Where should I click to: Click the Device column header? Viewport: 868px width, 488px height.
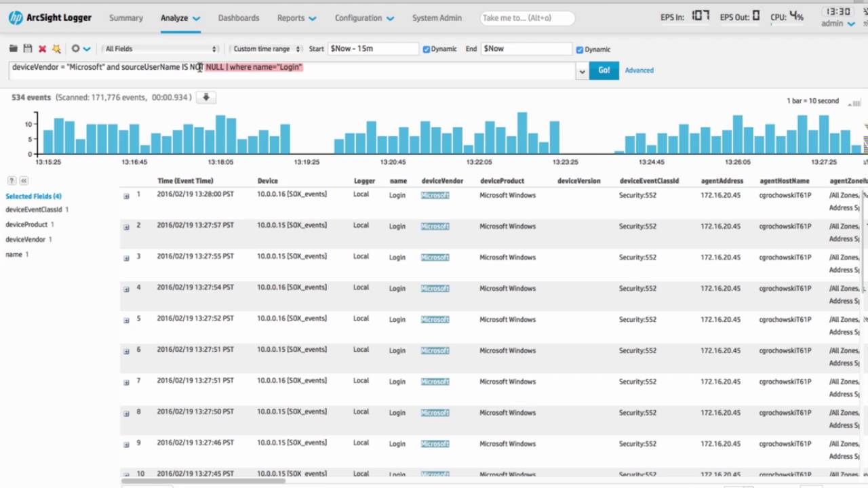pyautogui.click(x=268, y=181)
